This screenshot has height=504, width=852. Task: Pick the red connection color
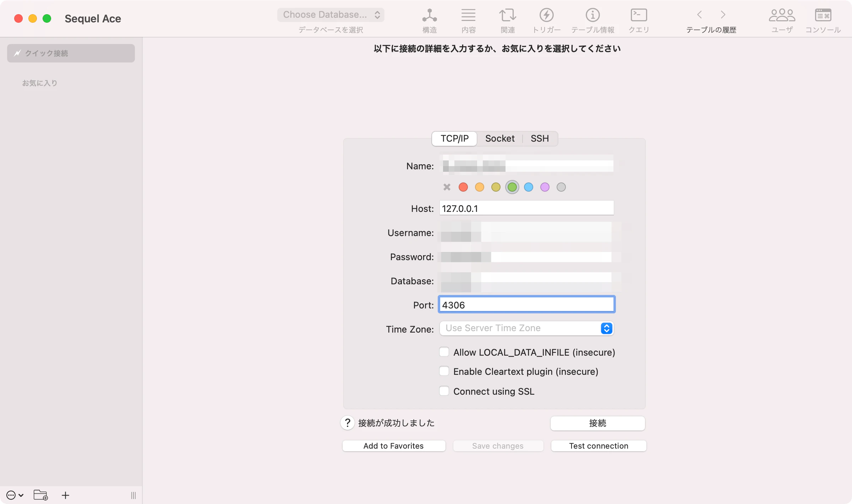point(463,187)
